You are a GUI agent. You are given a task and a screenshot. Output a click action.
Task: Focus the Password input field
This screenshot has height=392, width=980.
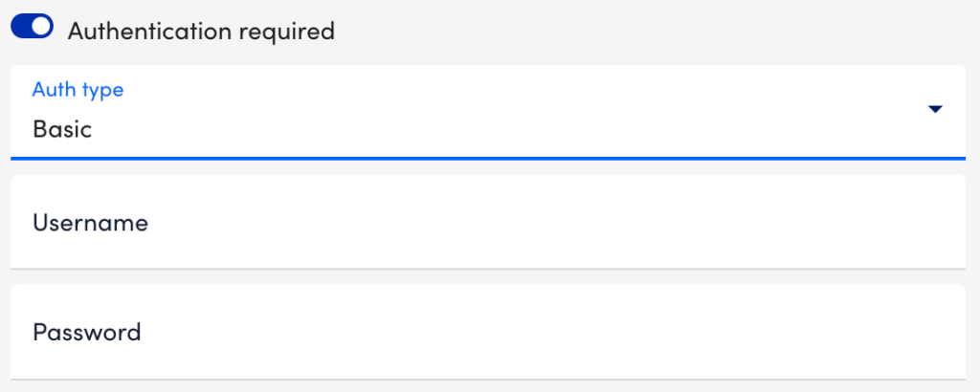pyautogui.click(x=487, y=332)
